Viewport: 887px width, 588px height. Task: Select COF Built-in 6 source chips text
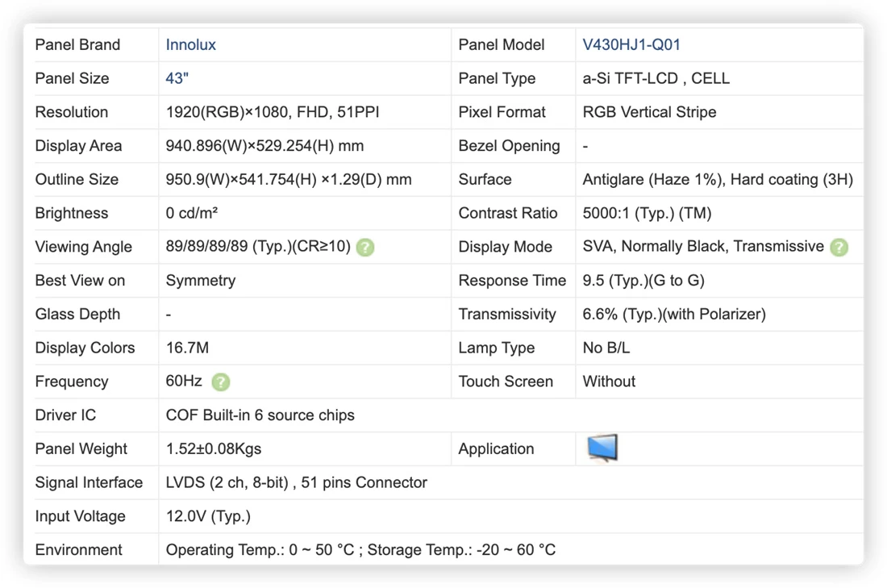click(x=260, y=415)
